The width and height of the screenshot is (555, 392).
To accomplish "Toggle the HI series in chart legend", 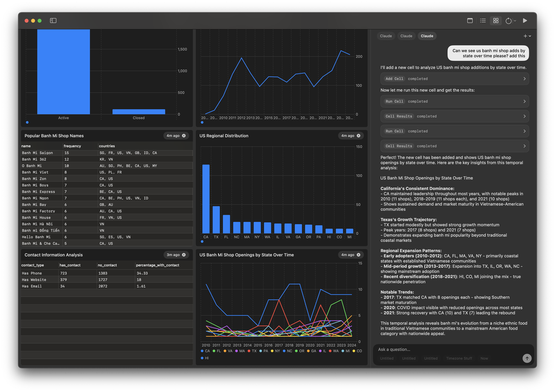I will pyautogui.click(x=205, y=358).
